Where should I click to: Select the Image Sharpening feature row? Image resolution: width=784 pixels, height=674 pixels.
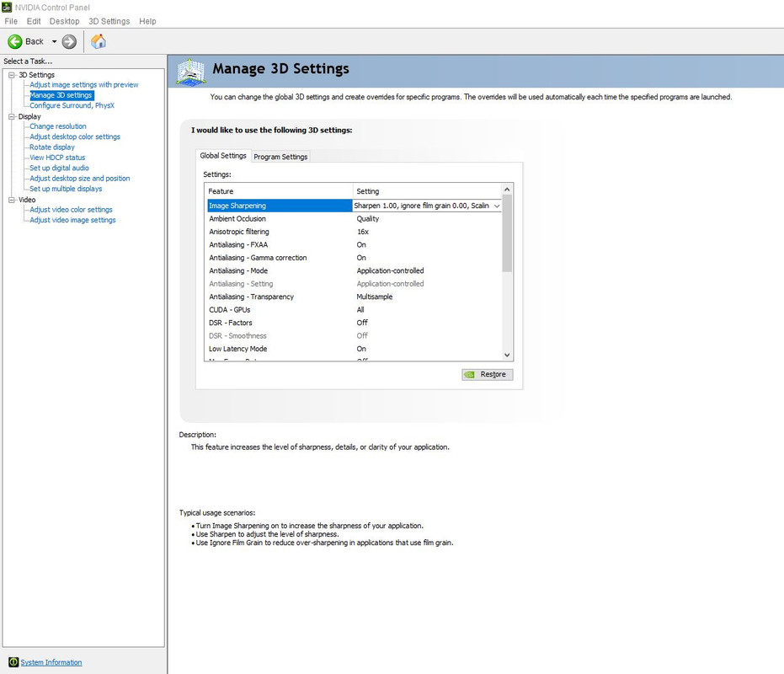280,206
